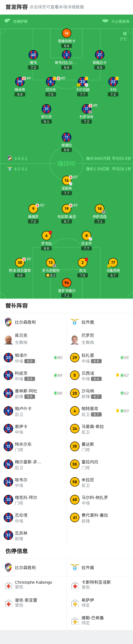The height and width of the screenshot is (644, 133).
Task: Select goalkeeper number 16 jersey icon
Action: pos(66,33)
